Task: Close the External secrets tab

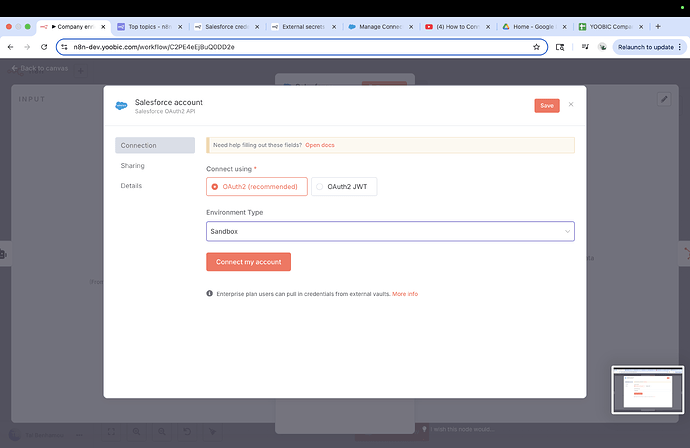Action: tap(334, 27)
